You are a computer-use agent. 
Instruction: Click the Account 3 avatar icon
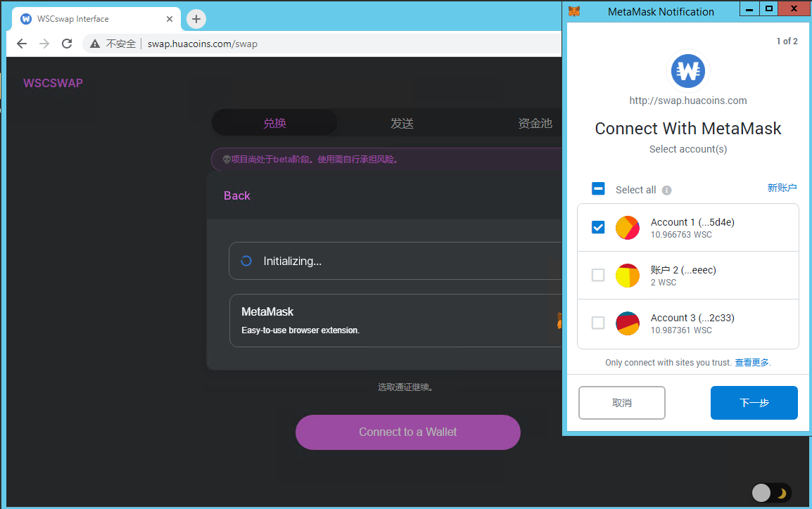(628, 323)
